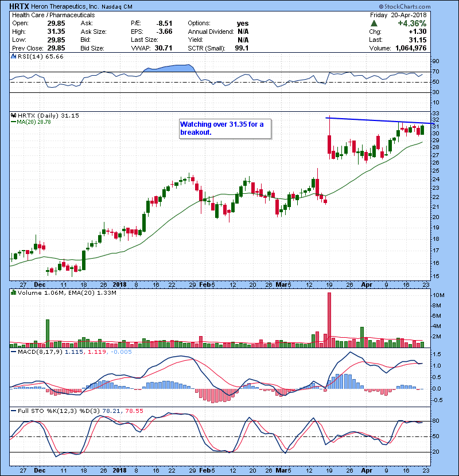
Task: Click the Last 31.15 price value
Action: click(x=418, y=40)
